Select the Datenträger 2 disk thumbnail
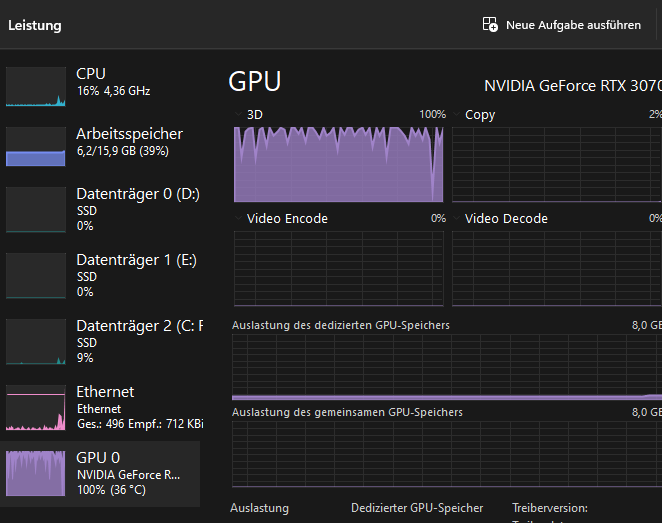This screenshot has width=662, height=523. pyautogui.click(x=35, y=341)
